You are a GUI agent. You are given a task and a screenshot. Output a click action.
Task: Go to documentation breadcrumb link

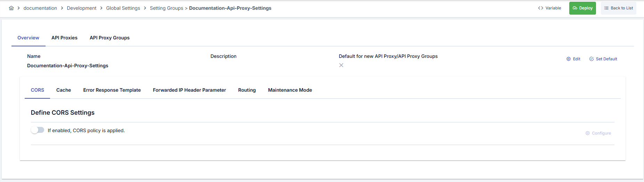[40, 8]
